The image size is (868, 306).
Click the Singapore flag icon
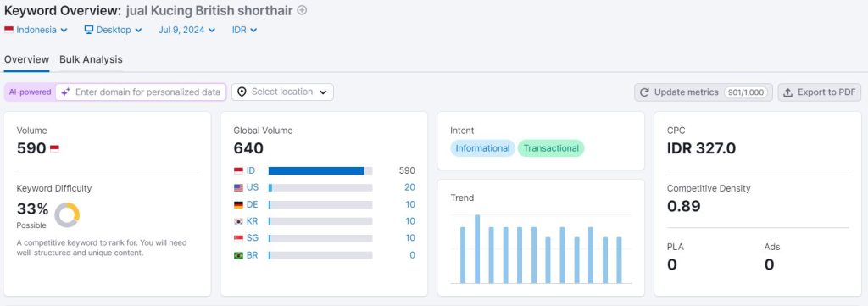238,238
